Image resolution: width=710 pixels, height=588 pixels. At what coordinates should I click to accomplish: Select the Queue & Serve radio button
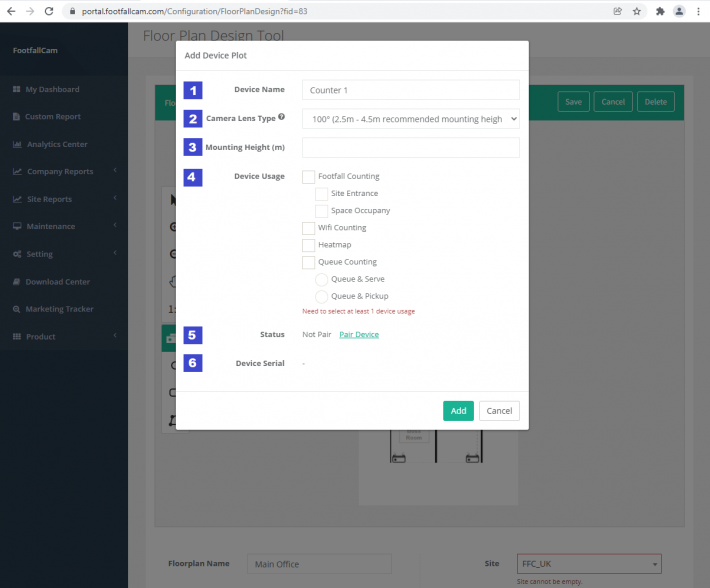[322, 279]
